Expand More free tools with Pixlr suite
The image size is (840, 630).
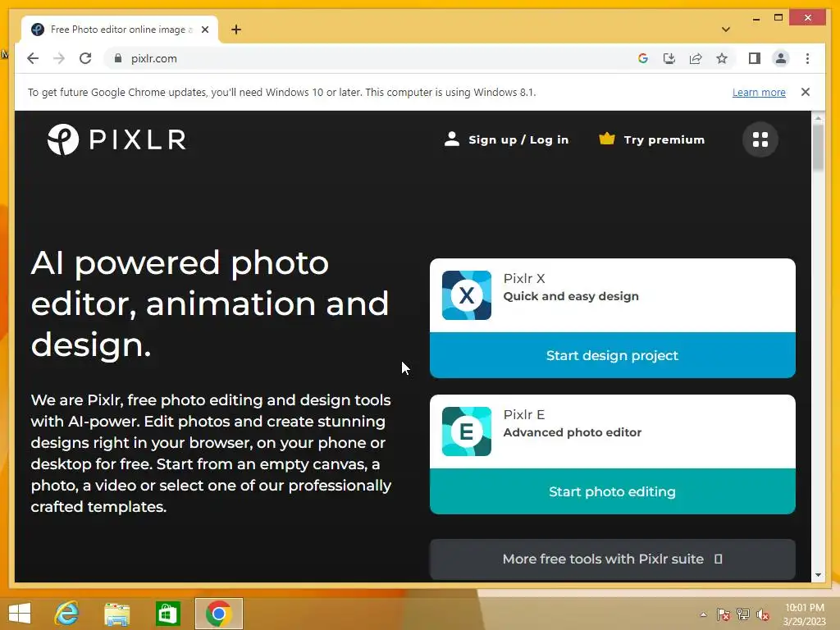[x=612, y=559]
